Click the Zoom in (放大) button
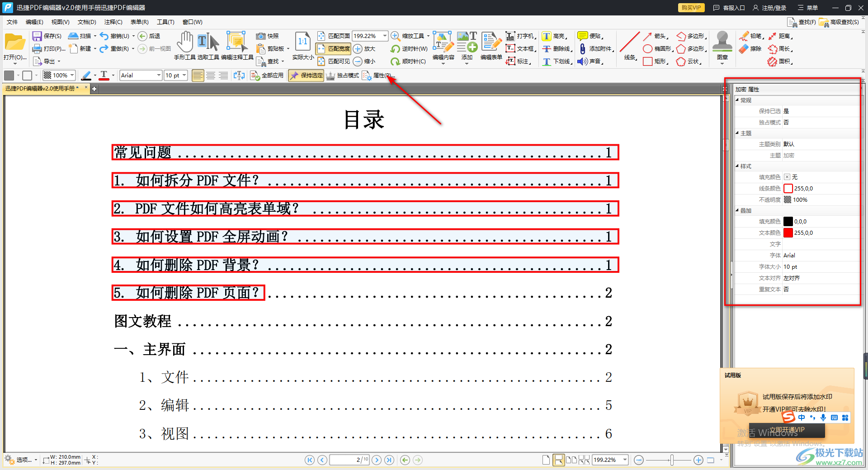 (x=364, y=49)
